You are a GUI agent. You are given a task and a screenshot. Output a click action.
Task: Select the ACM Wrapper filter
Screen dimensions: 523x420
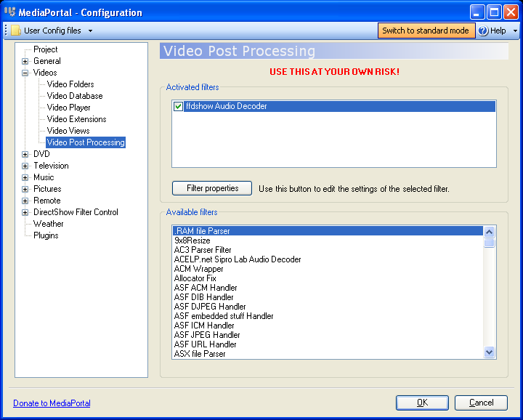[x=328, y=269]
